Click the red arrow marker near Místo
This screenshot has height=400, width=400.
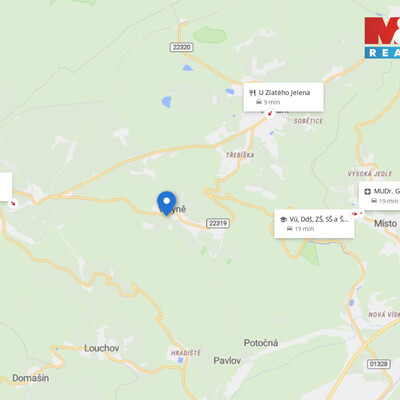coord(355,213)
